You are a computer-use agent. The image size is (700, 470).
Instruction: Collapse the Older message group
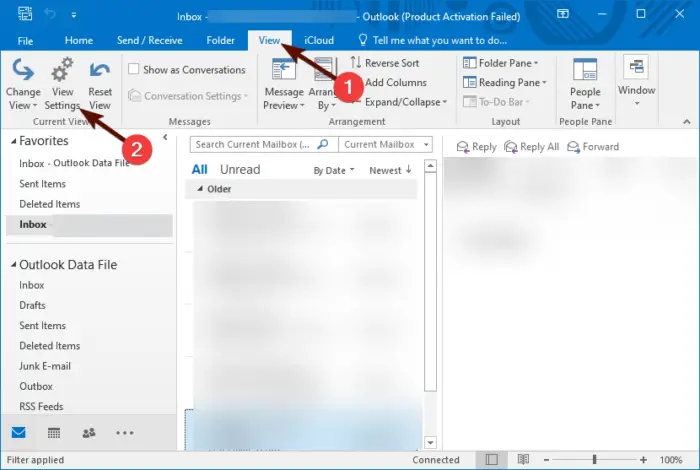click(x=200, y=189)
